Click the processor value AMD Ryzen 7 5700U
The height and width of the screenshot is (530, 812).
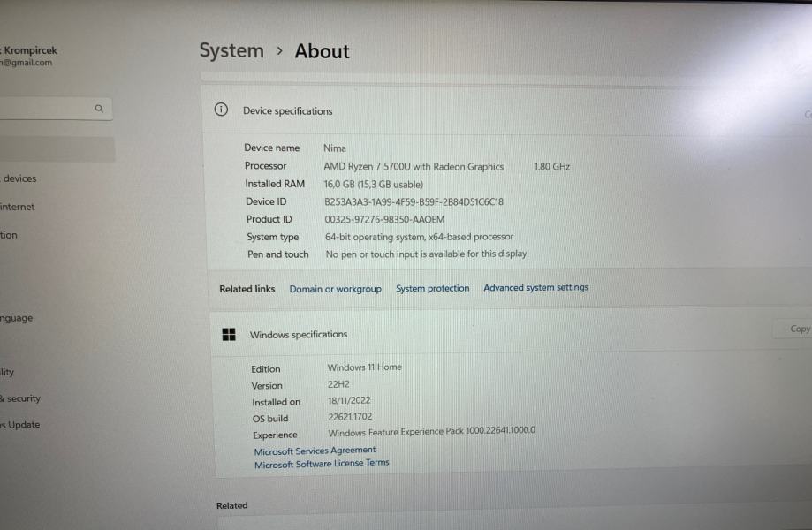pos(414,166)
